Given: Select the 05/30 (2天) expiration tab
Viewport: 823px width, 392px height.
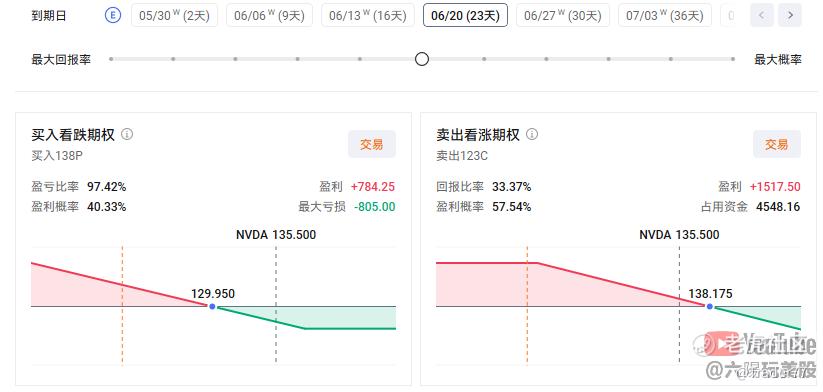Looking at the screenshot, I should pos(174,16).
